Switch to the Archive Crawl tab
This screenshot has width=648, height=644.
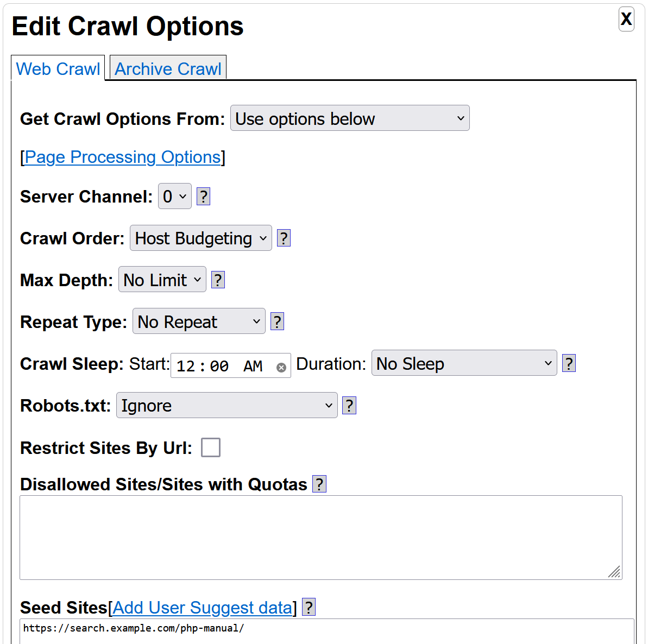click(x=168, y=69)
